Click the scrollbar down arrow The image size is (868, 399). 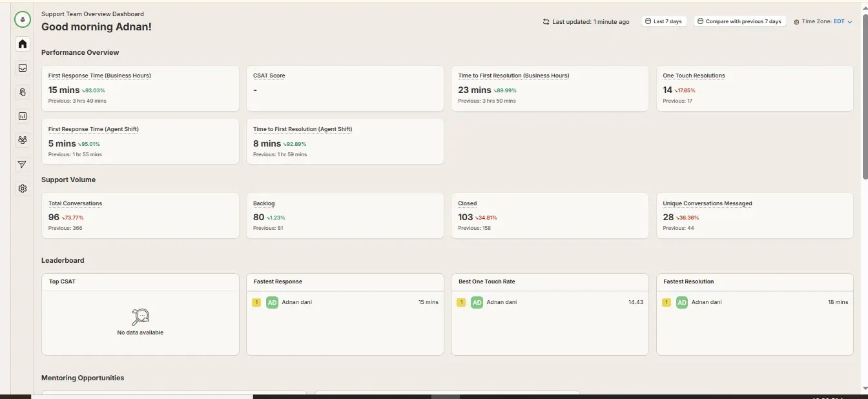[865, 389]
